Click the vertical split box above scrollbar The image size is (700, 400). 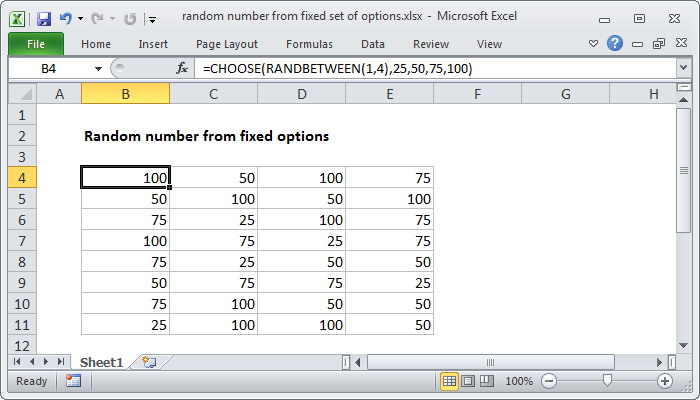pos(683,87)
